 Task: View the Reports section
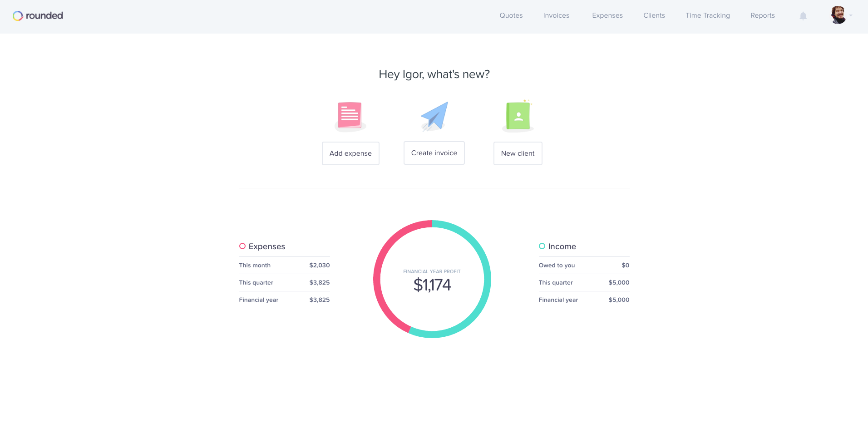762,15
